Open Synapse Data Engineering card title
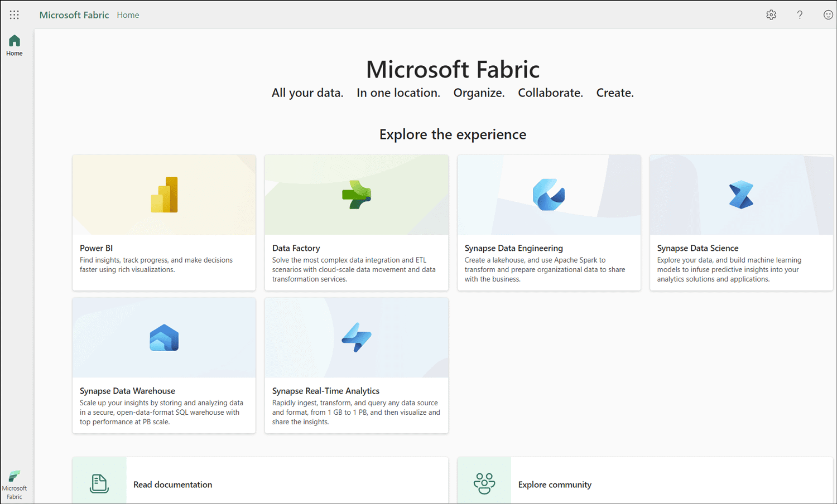This screenshot has height=504, width=837. tap(513, 248)
